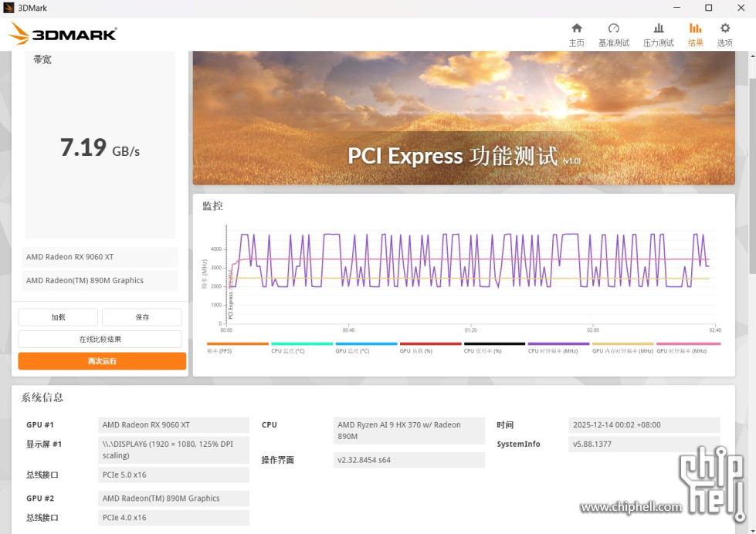Click 在线比较结果 compare online button
This screenshot has width=756, height=534.
(100, 339)
